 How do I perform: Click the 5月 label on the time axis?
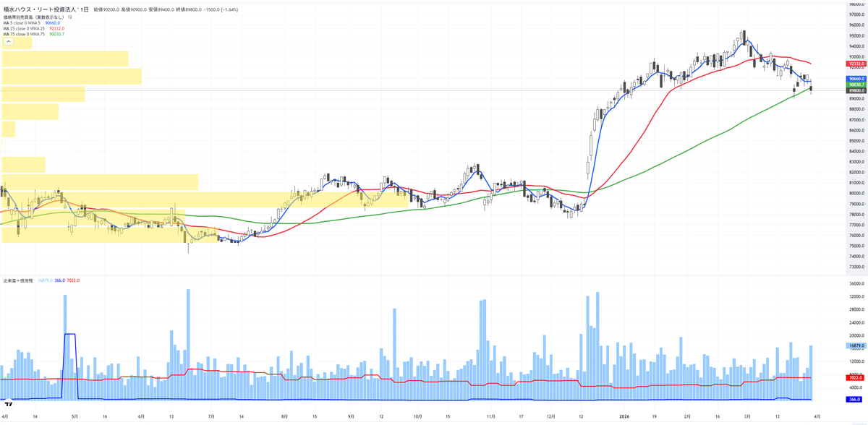74,417
